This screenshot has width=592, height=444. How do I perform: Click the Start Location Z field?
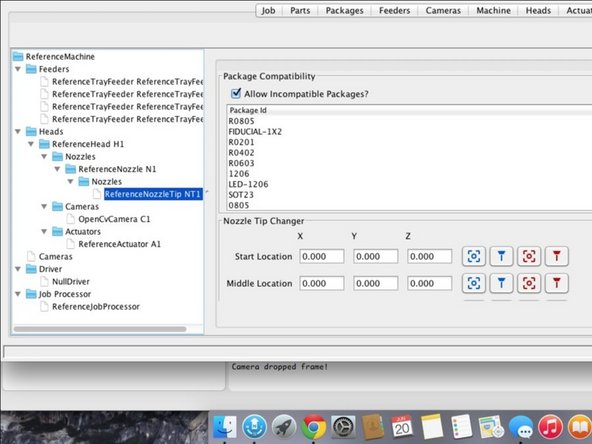pyautogui.click(x=430, y=256)
